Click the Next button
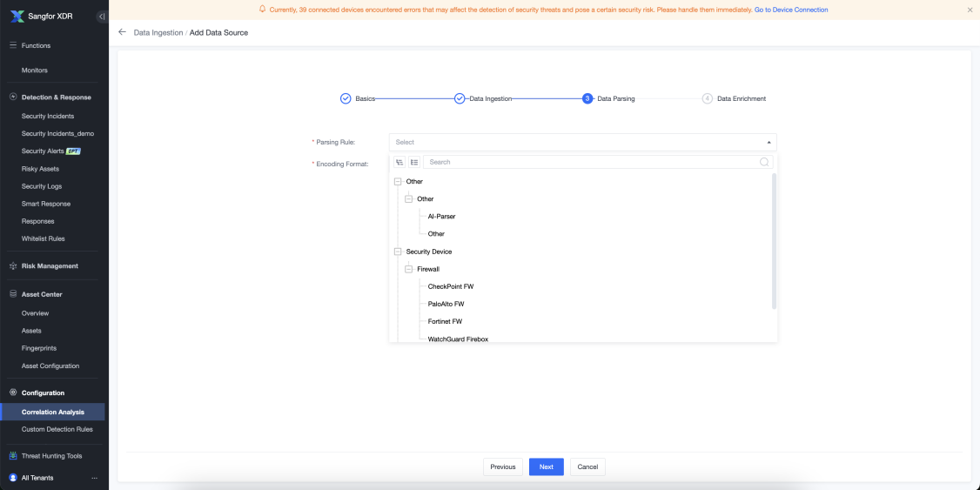 (x=547, y=467)
